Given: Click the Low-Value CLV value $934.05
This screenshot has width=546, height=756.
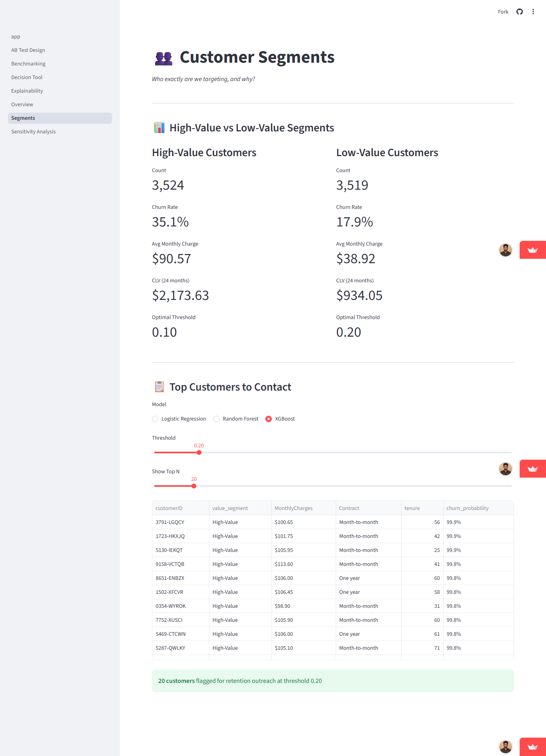Looking at the screenshot, I should [359, 296].
